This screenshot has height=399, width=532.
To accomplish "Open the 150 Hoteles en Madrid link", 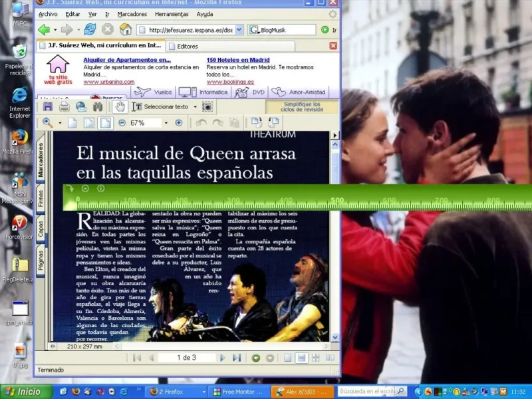I will tap(238, 60).
